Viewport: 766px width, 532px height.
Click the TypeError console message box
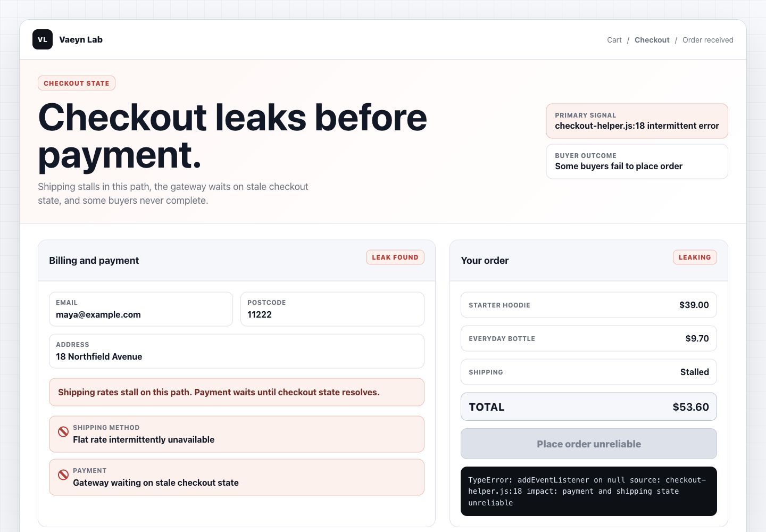point(589,491)
